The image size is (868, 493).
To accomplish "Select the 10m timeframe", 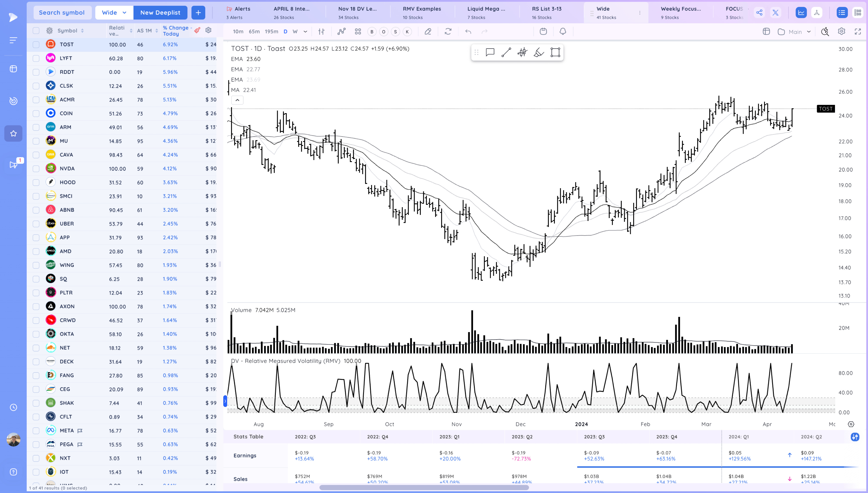I will (x=238, y=31).
